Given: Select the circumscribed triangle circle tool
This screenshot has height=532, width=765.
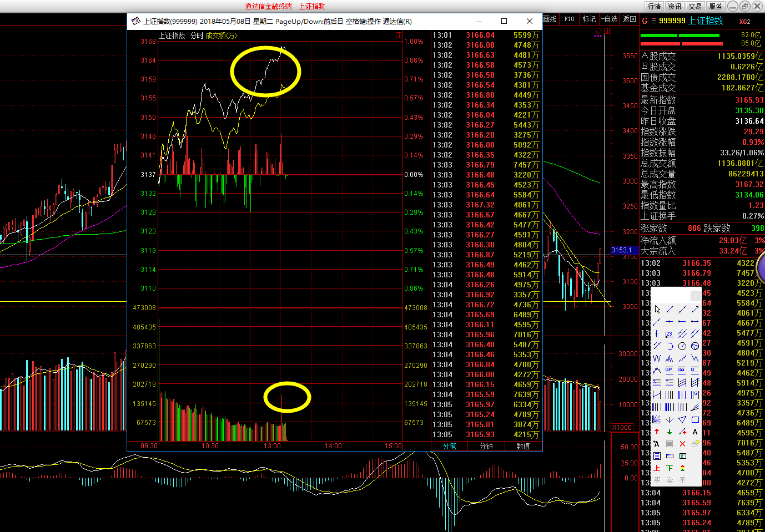Looking at the screenshot, I should [695, 346].
